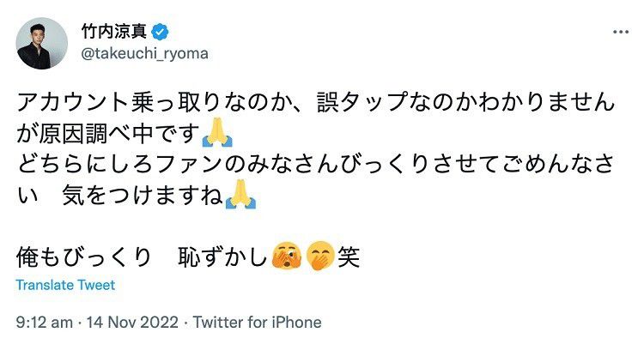This screenshot has width=644, height=344.
Task: Click the text line starting with アカウント乗っ取り
Action: tap(316, 103)
